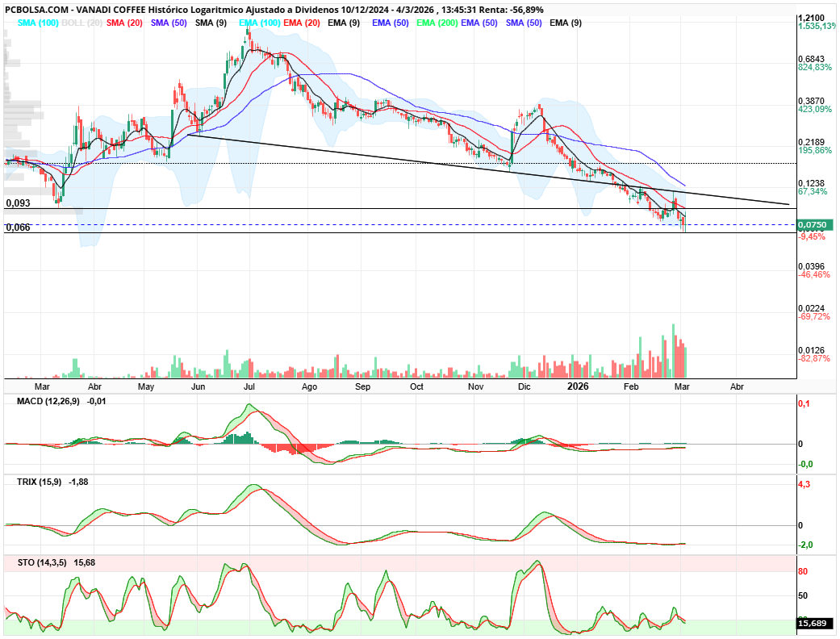The image size is (840, 639).
Task: Click the 0,093 support level label
Action: 17,203
